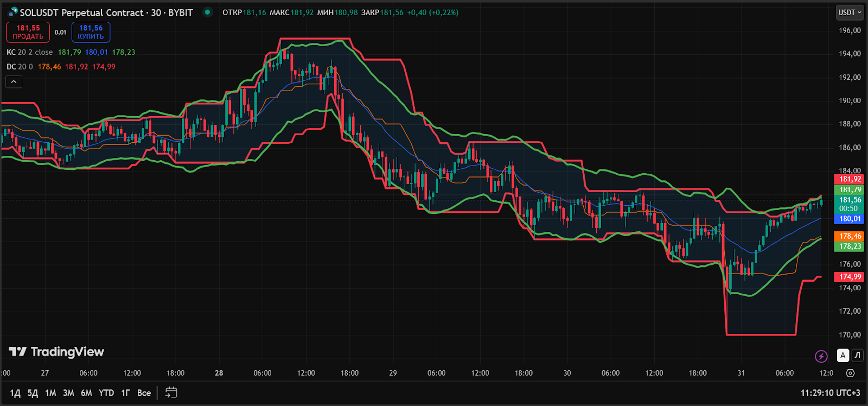Select the 5Д time range
Image resolution: width=868 pixels, height=406 pixels.
(x=33, y=393)
